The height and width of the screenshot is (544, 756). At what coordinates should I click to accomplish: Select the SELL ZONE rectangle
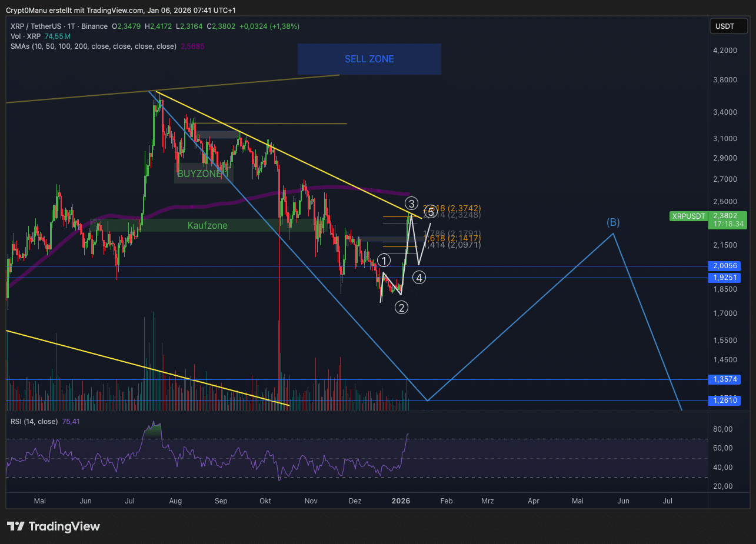coord(369,59)
